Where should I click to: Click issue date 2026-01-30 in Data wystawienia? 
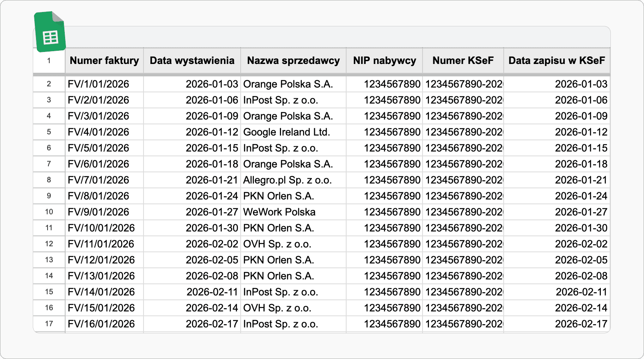192,228
